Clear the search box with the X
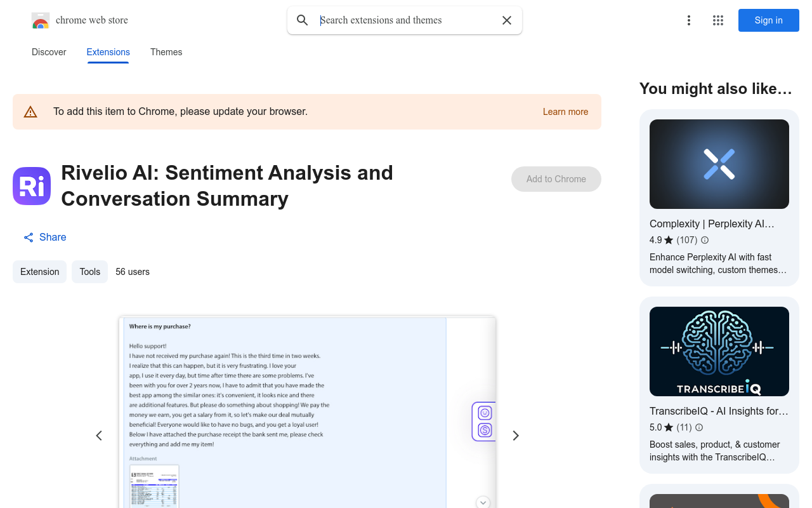Image resolution: width=812 pixels, height=508 pixels. (x=507, y=20)
